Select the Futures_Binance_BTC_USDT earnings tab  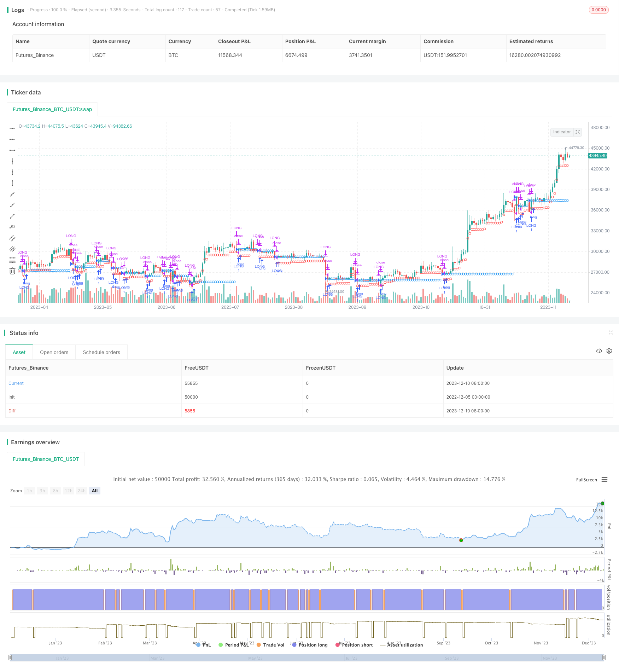pyautogui.click(x=46, y=459)
